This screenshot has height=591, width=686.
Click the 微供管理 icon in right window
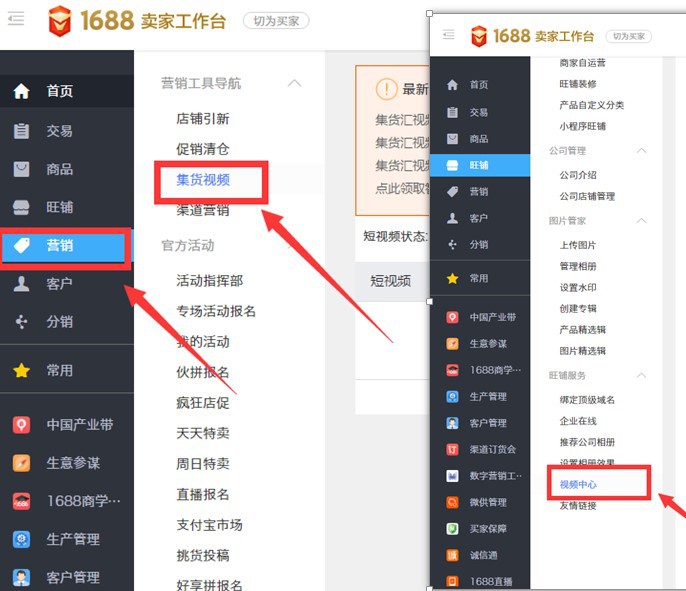[452, 502]
